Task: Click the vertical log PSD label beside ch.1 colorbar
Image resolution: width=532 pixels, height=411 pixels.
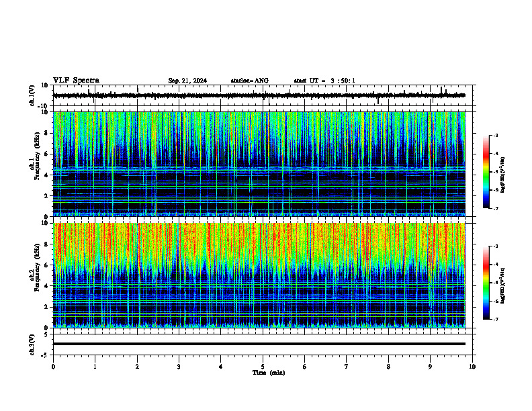Action: click(x=503, y=175)
